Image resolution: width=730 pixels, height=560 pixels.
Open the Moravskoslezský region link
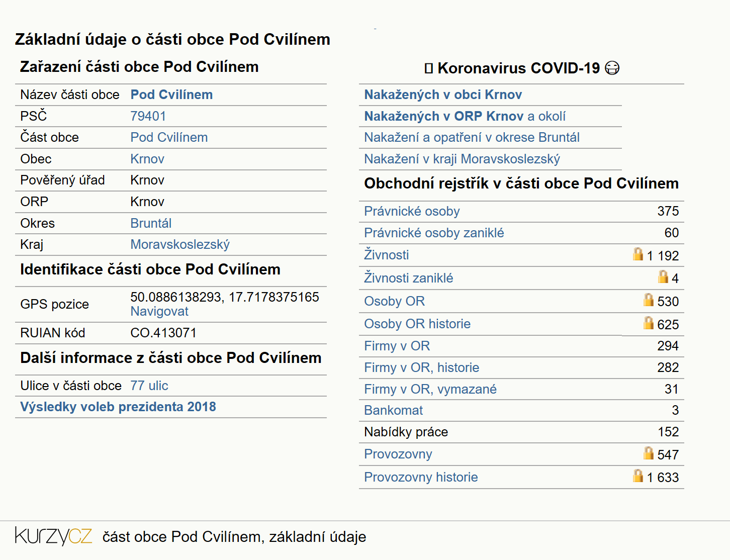pos(180,244)
